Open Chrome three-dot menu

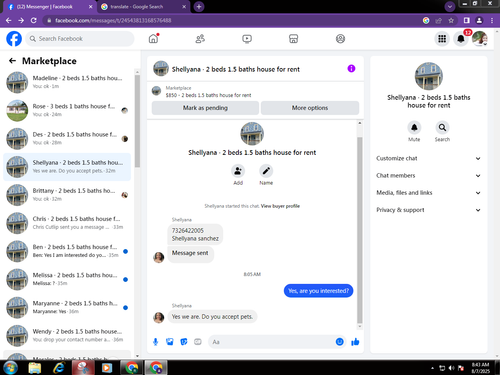click(492, 20)
